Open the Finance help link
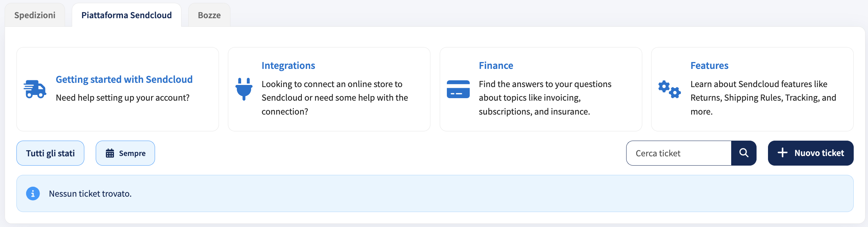The height and width of the screenshot is (227, 868). point(496,66)
